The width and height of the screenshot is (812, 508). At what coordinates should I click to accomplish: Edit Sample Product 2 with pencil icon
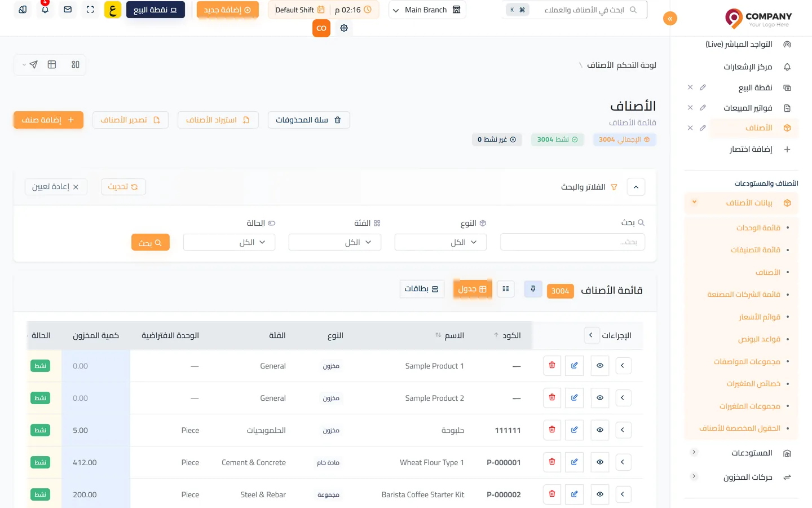point(574,398)
